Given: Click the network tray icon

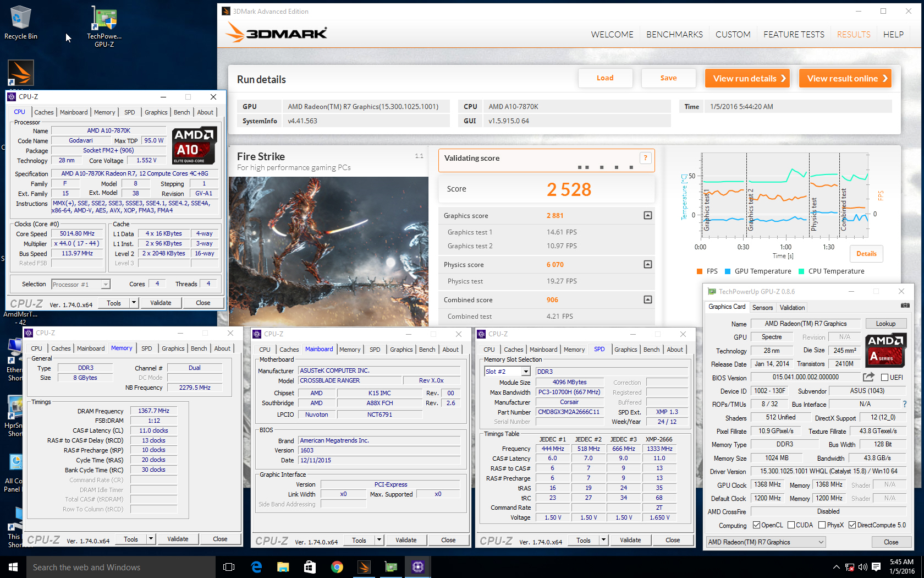Looking at the screenshot, I should click(849, 567).
